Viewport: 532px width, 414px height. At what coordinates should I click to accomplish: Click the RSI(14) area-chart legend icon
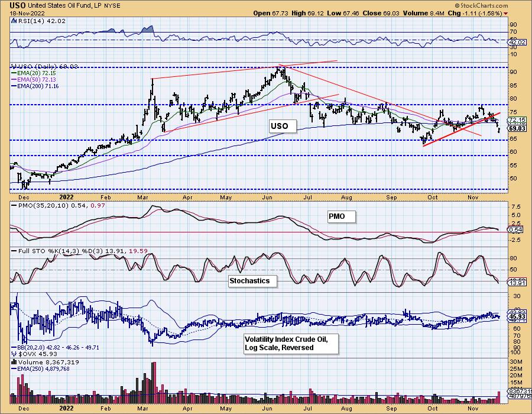tap(14, 21)
